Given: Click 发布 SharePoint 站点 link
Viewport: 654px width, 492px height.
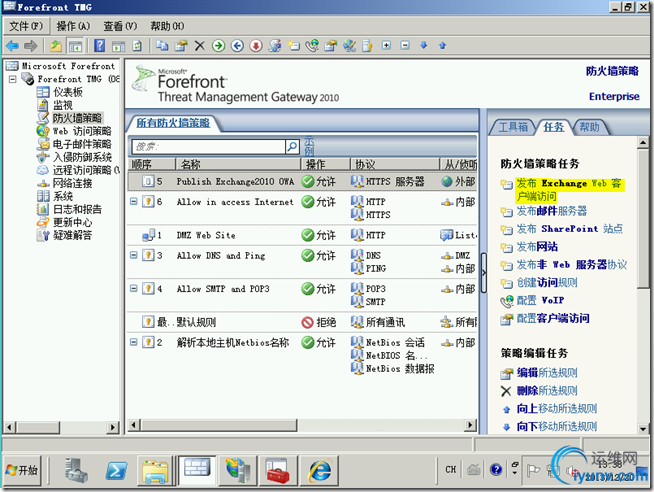Looking at the screenshot, I should [570, 229].
